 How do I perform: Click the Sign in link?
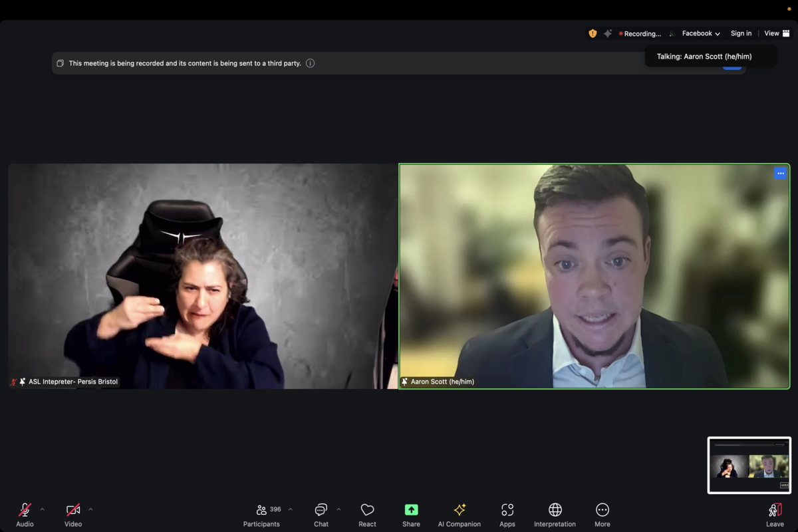[741, 33]
